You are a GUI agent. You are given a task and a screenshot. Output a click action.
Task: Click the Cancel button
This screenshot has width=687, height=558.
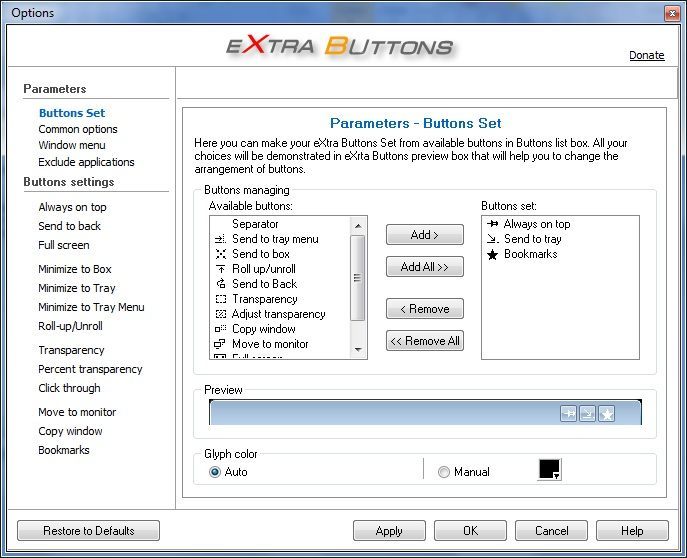point(551,531)
